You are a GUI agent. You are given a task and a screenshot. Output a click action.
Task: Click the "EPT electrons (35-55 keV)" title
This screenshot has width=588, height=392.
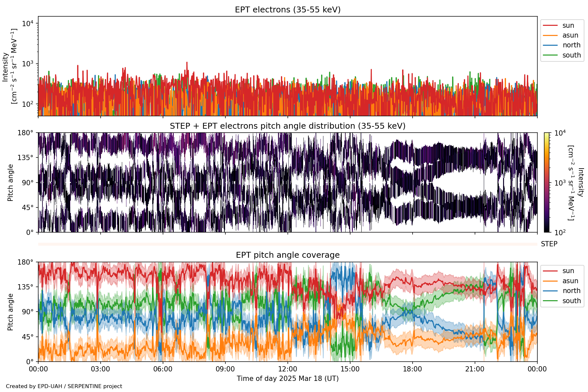coord(287,10)
